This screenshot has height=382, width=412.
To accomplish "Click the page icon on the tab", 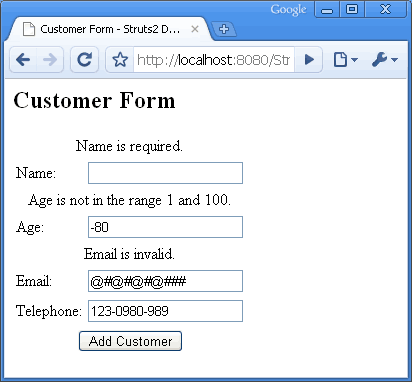I will point(29,29).
